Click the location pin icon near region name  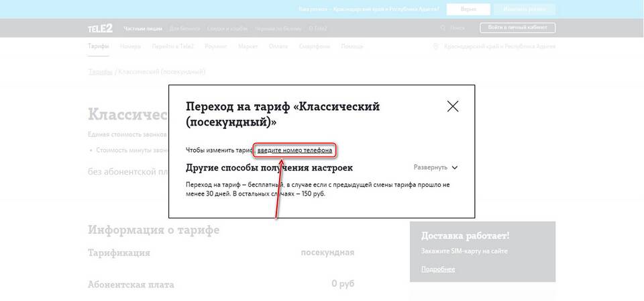[436, 46]
